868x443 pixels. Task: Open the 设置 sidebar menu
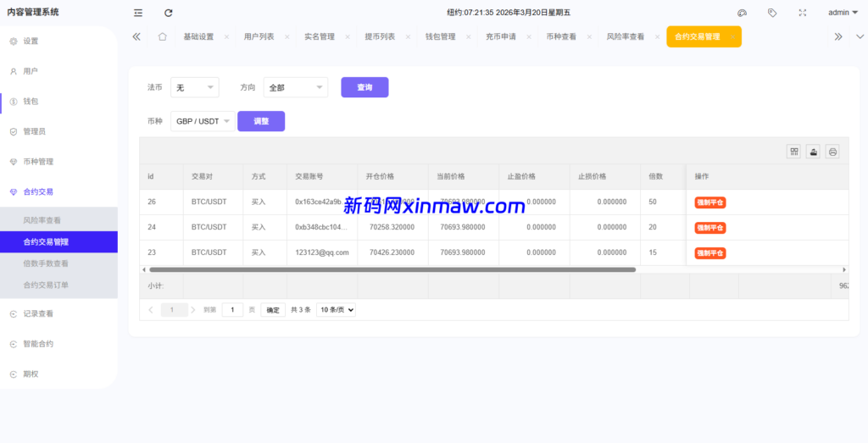(x=58, y=41)
